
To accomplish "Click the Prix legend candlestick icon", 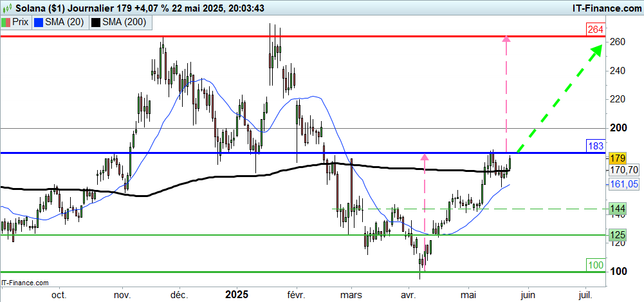I will [x=6, y=22].
